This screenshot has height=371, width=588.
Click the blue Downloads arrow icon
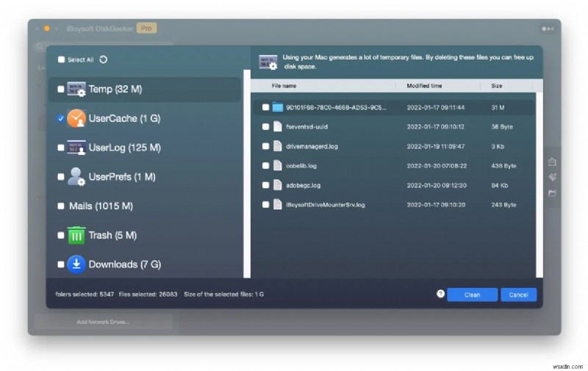[x=76, y=264]
